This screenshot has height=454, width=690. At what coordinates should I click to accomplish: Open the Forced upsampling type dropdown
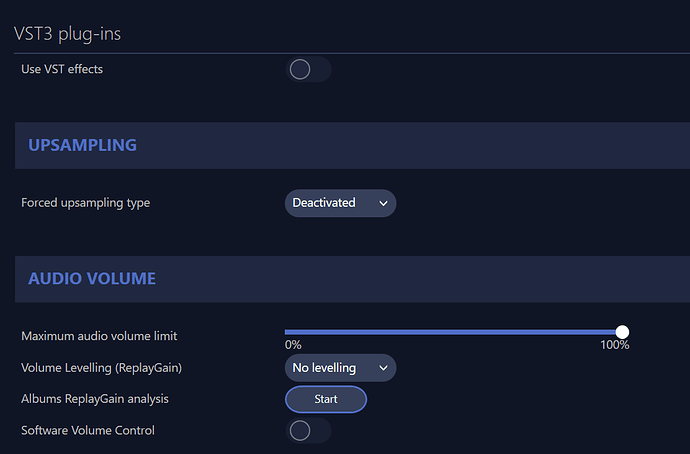pyautogui.click(x=339, y=203)
